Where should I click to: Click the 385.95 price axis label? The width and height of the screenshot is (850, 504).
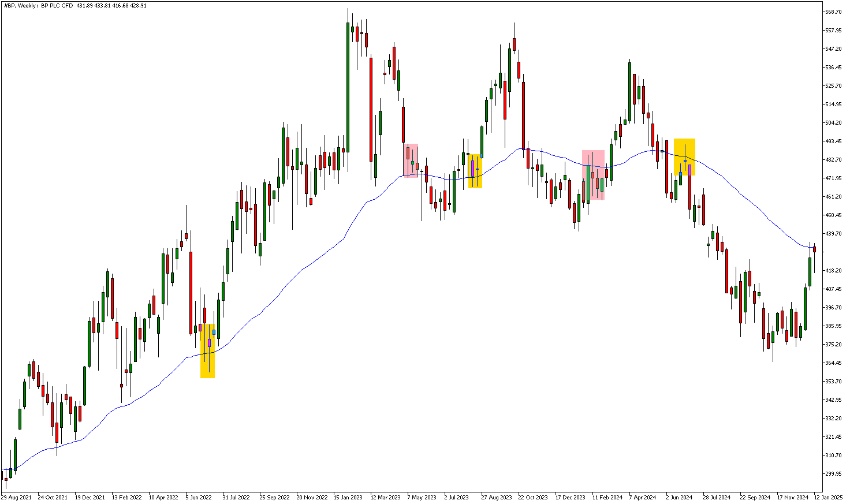(x=834, y=326)
